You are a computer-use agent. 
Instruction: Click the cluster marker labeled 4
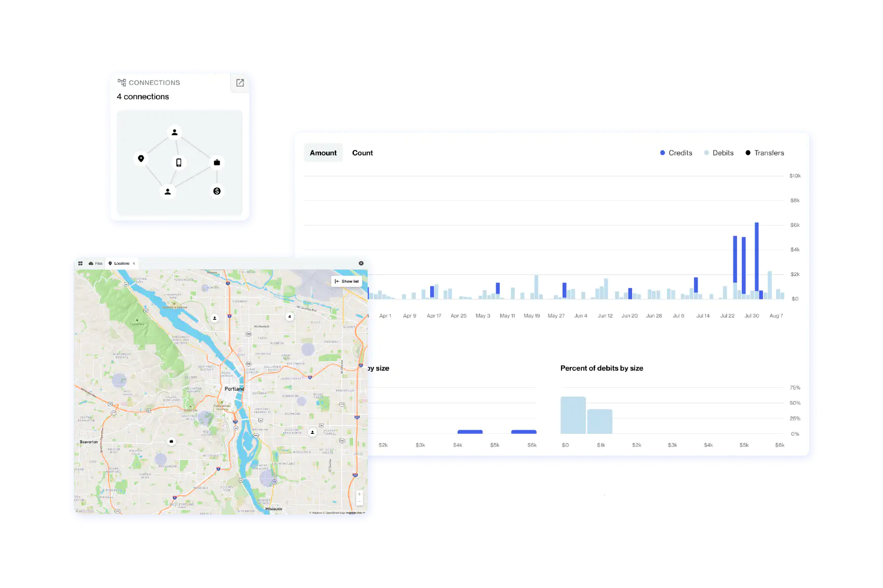(289, 317)
